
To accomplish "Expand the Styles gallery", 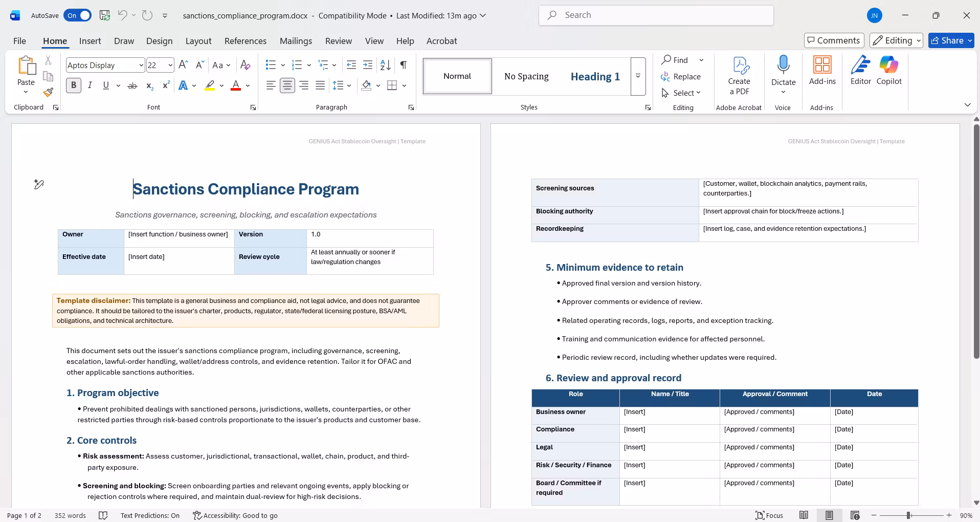I will coord(638,76).
